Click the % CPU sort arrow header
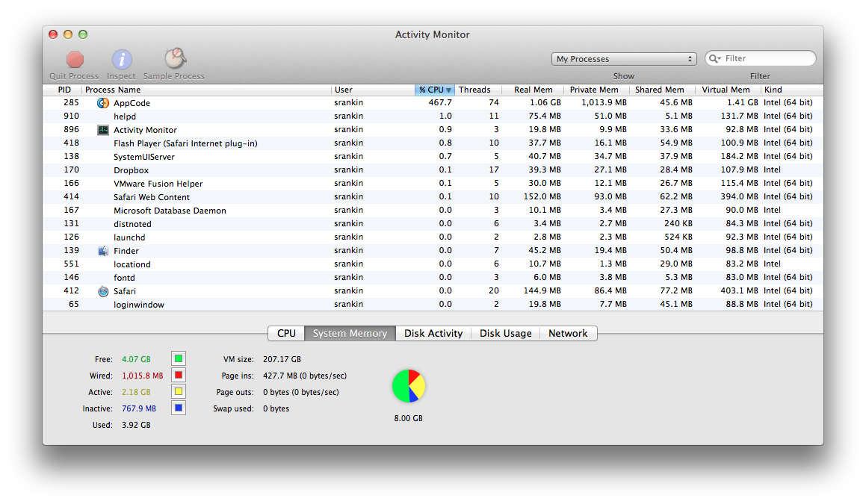Viewport: 866px width, 504px height. coord(435,90)
